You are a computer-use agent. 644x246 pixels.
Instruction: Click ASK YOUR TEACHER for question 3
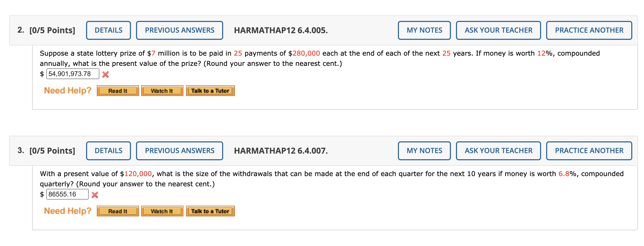[x=499, y=151]
